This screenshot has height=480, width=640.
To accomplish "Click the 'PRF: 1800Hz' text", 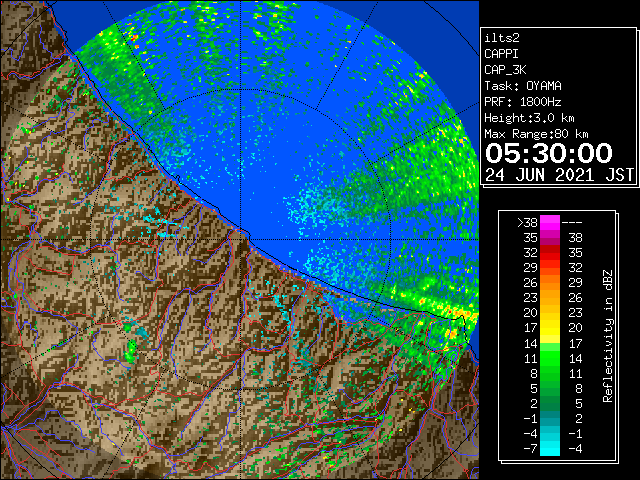I will pyautogui.click(x=523, y=102).
